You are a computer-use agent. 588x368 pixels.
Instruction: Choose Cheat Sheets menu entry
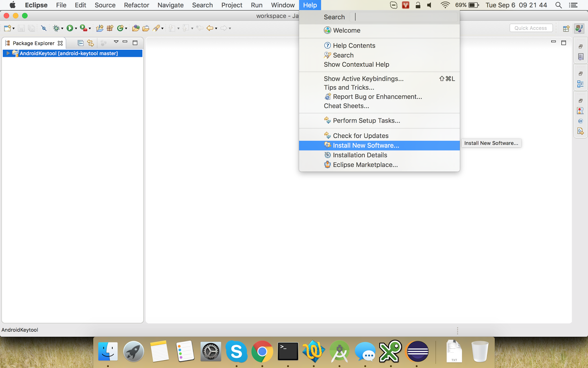click(379, 106)
